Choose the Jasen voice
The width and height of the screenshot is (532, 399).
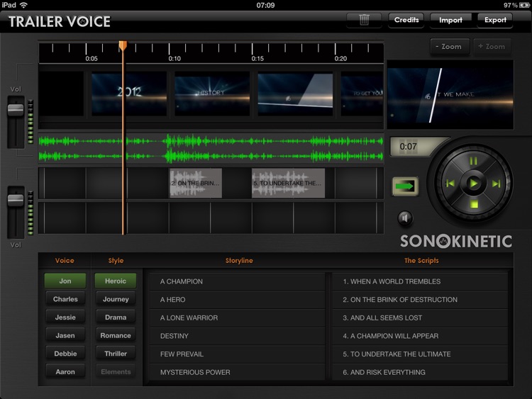click(x=65, y=336)
